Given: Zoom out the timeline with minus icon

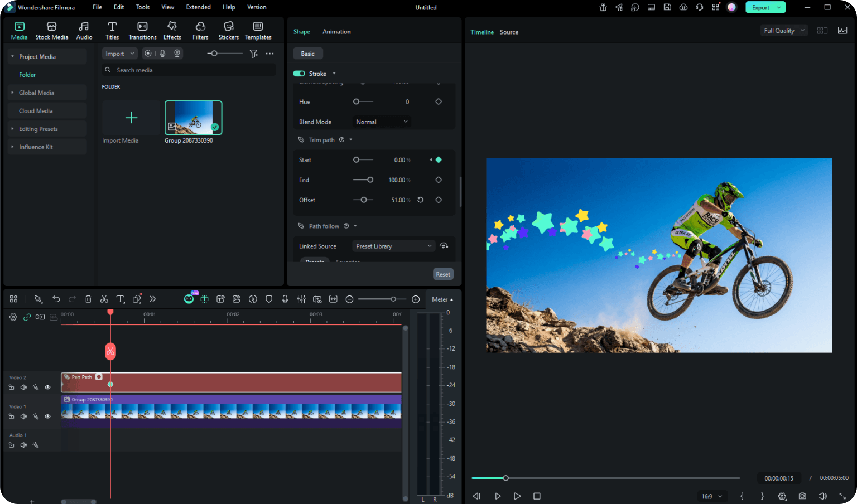Looking at the screenshot, I should point(349,299).
